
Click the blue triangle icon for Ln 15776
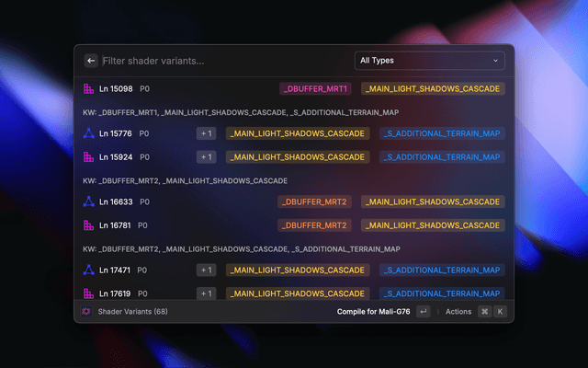(89, 133)
